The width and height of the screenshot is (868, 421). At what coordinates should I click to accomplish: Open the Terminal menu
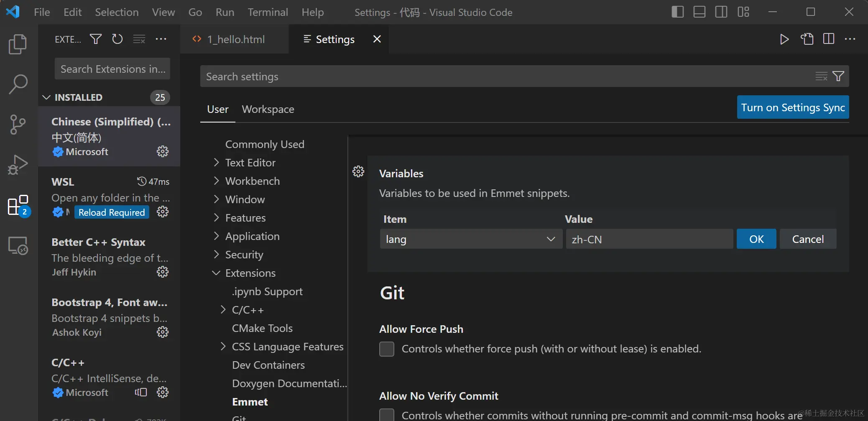(x=268, y=12)
